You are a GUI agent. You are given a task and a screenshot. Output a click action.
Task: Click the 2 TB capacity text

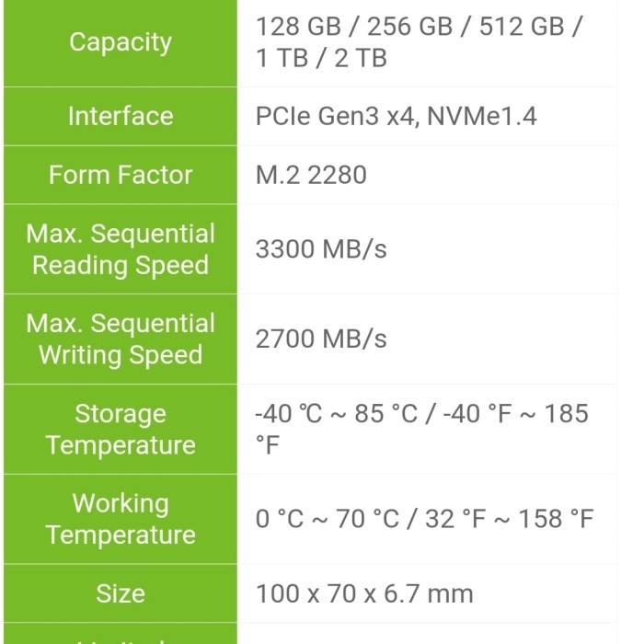pos(356,58)
